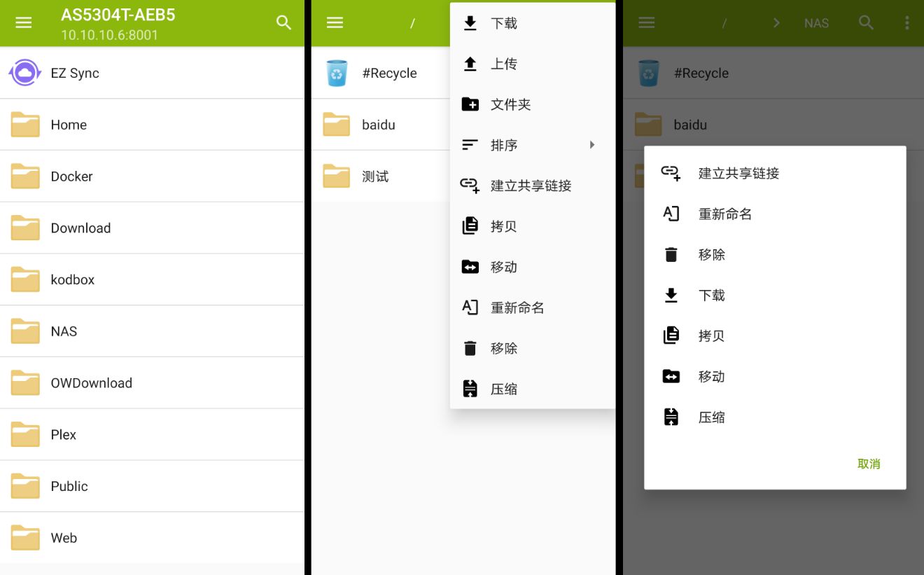Choose 上传 upload from dropdown menu
This screenshot has width=924, height=575.
click(532, 64)
